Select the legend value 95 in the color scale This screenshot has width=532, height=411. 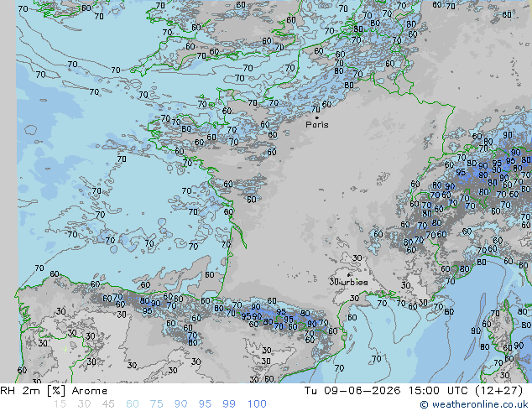[205, 404]
